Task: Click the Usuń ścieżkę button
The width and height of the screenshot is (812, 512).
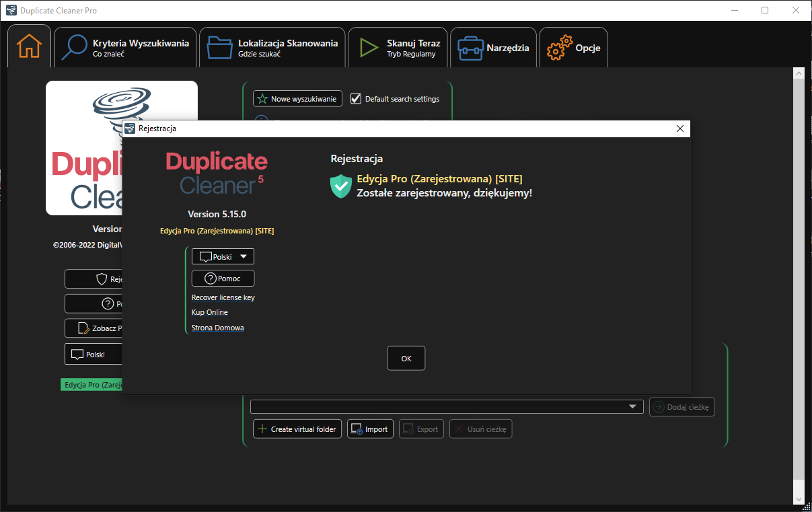Action: [x=481, y=429]
